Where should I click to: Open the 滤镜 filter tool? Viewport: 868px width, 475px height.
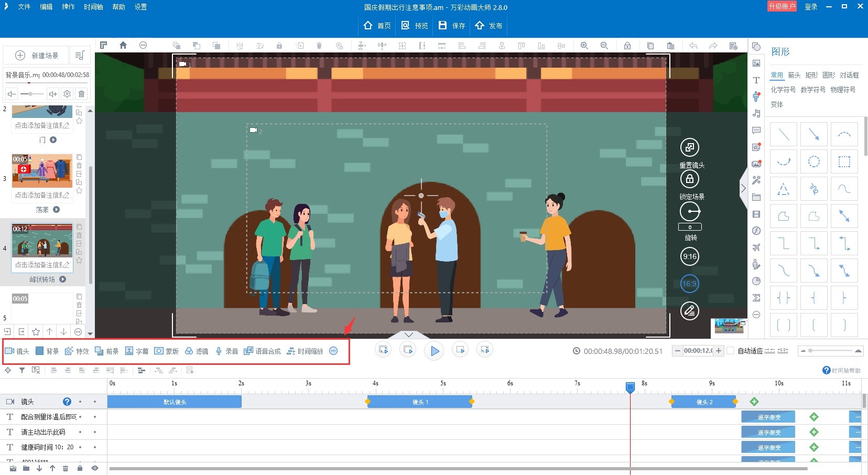pos(197,351)
